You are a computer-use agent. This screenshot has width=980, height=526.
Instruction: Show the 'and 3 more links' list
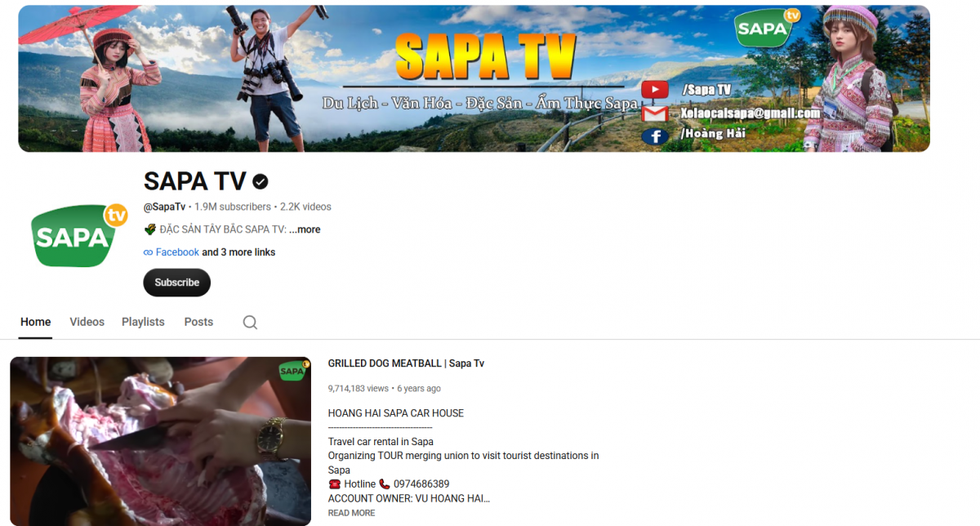(238, 252)
